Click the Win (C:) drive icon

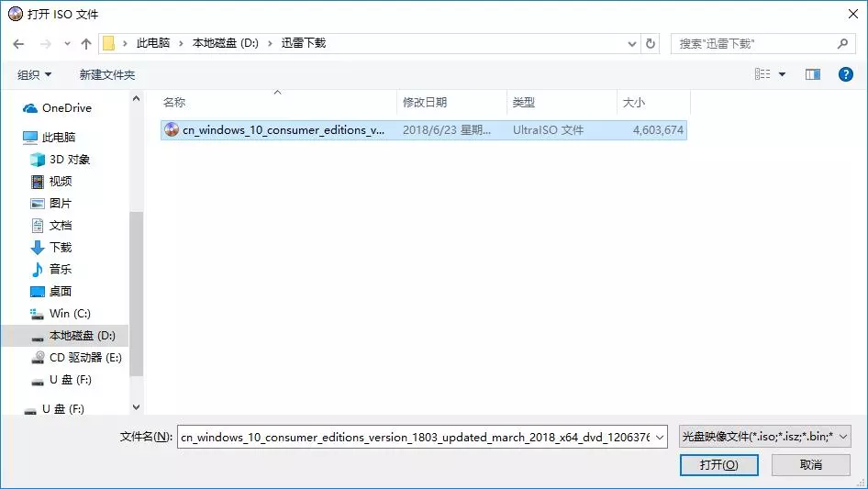pyautogui.click(x=37, y=315)
